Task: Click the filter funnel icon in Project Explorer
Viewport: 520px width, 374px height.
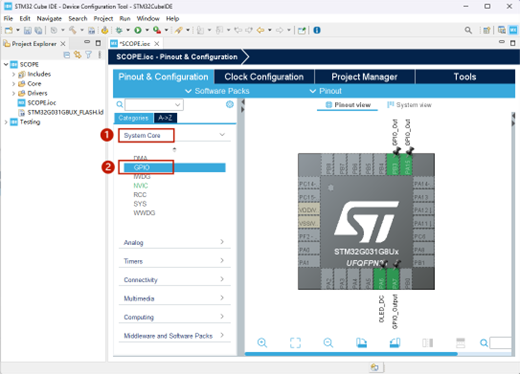Action: pyautogui.click(x=88, y=55)
